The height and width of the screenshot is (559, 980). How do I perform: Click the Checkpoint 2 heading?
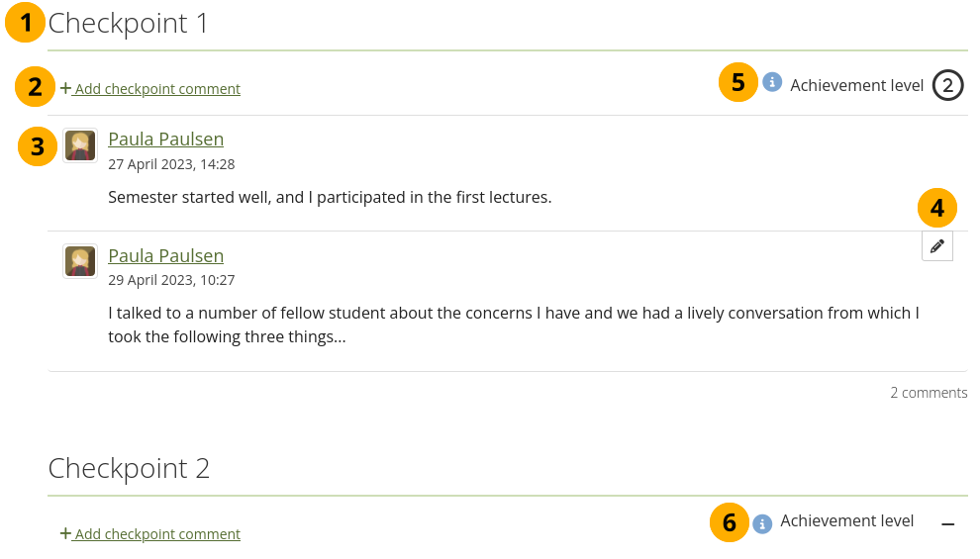129,468
